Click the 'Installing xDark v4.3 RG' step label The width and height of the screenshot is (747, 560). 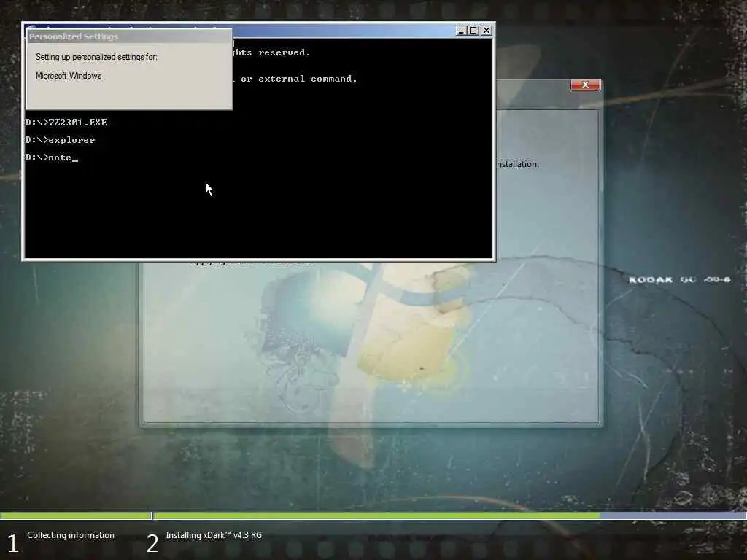[x=214, y=535]
